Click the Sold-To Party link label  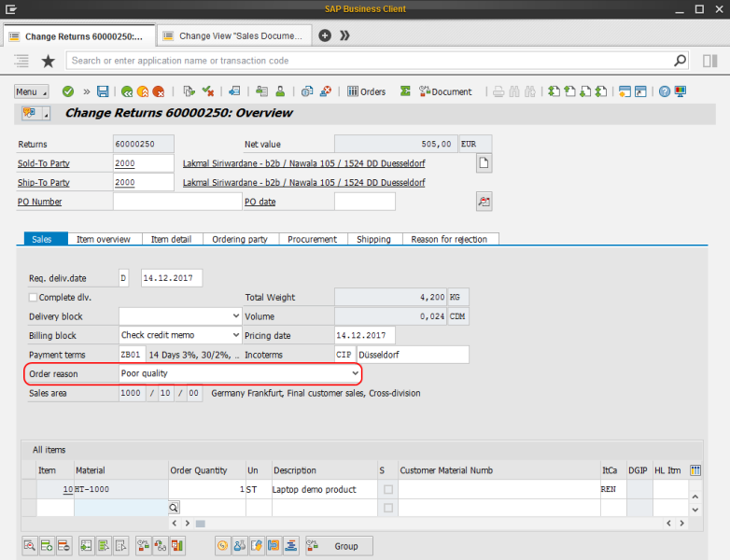(44, 163)
